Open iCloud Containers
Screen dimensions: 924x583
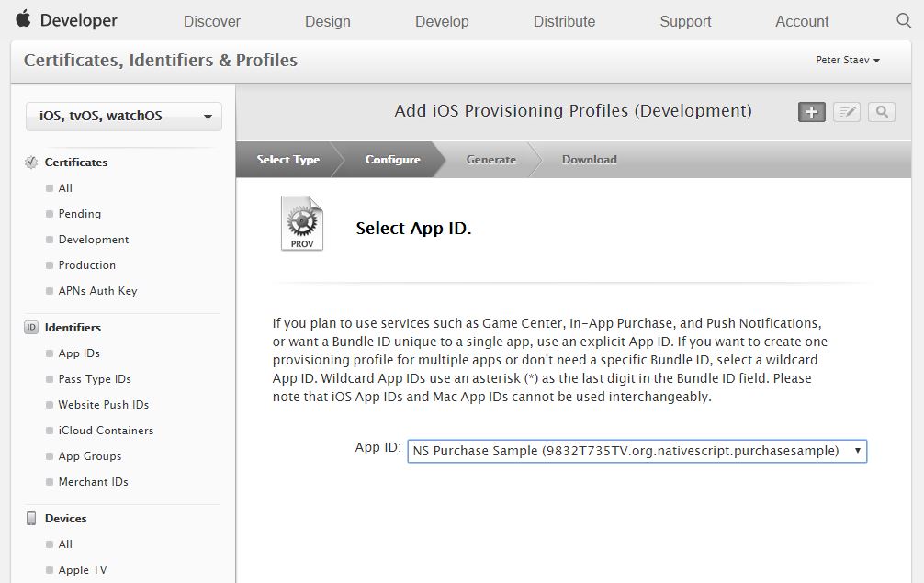106,431
